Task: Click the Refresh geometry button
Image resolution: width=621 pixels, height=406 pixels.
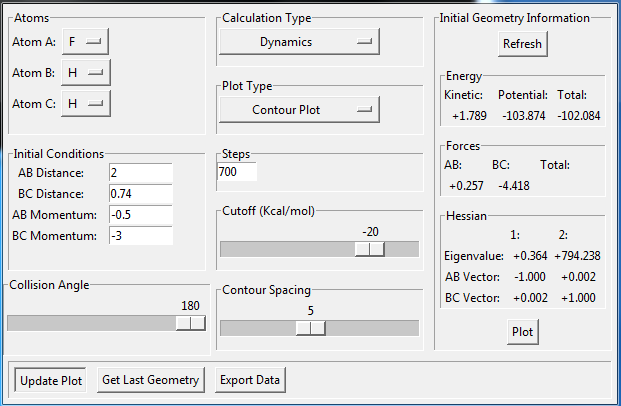Action: 522,44
